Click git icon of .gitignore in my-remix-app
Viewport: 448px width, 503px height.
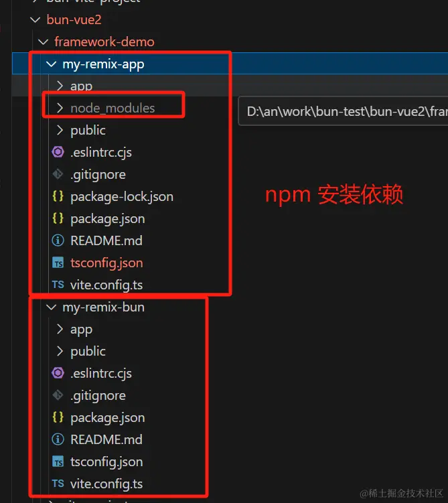pos(58,174)
